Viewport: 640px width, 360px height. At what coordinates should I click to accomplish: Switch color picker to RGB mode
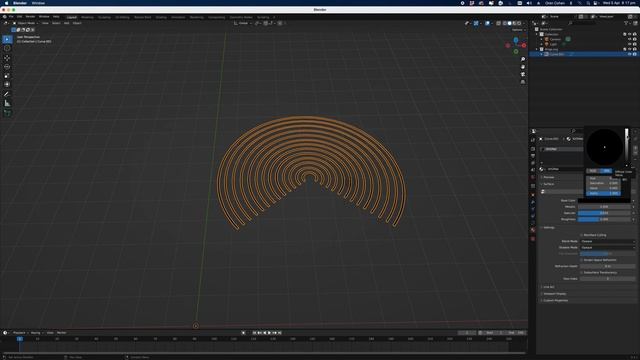pyautogui.click(x=593, y=171)
